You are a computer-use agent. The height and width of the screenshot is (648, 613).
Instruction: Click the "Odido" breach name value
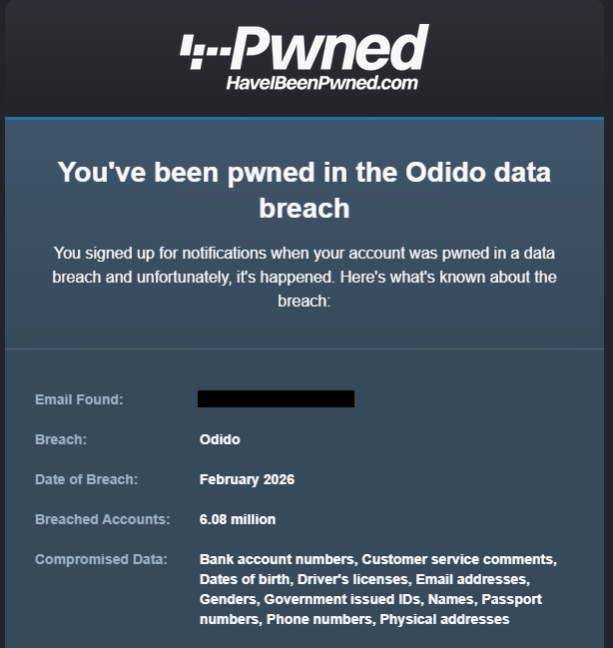(x=220, y=440)
